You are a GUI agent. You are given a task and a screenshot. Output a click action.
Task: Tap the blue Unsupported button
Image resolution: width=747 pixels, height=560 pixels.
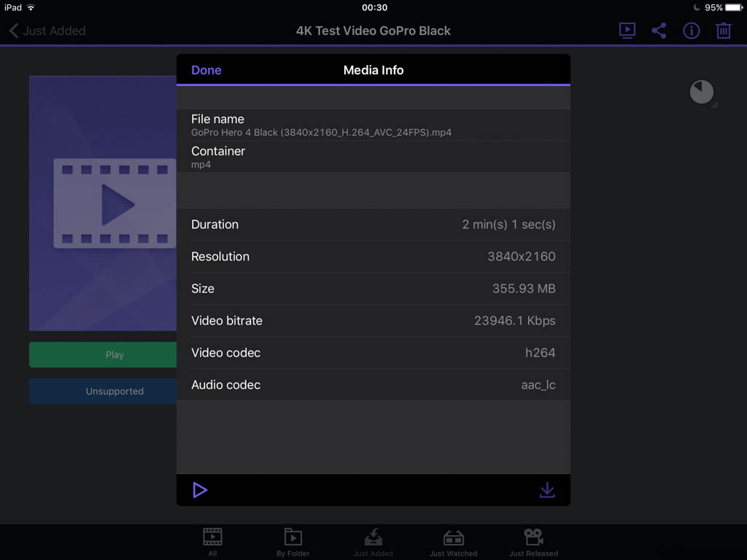tap(103, 391)
